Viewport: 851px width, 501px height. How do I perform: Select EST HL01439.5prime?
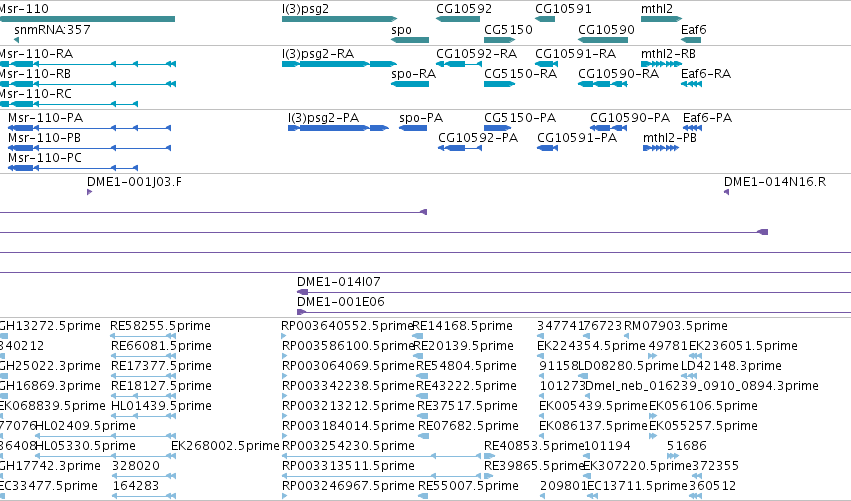[161, 407]
